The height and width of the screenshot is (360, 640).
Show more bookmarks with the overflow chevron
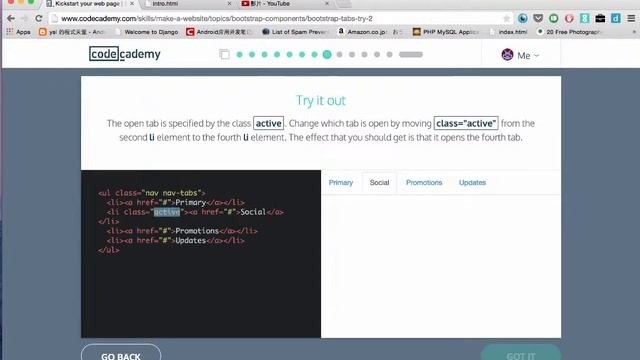tap(634, 32)
